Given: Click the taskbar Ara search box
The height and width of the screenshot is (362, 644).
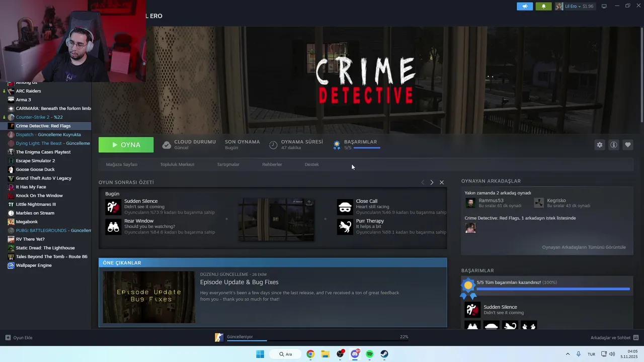Looking at the screenshot, I should 284,354.
